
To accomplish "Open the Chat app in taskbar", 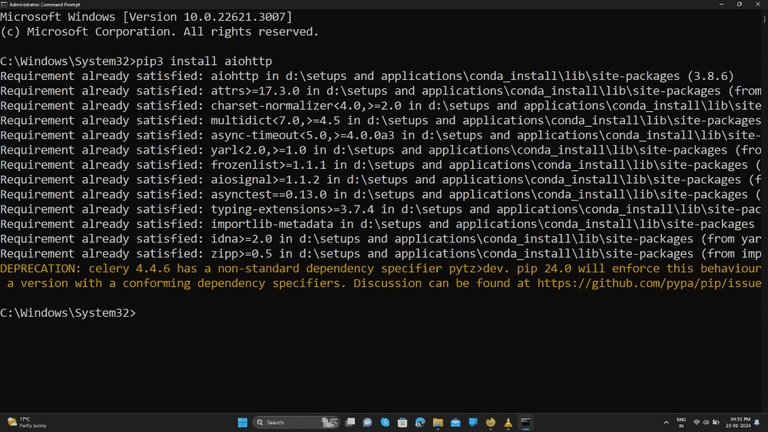I will tap(367, 422).
